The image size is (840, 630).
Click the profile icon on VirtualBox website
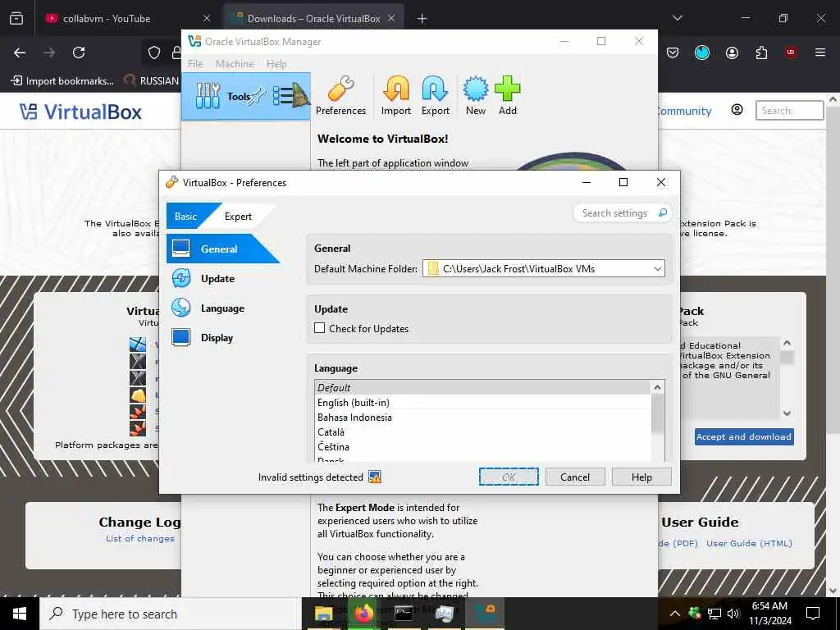[737, 110]
